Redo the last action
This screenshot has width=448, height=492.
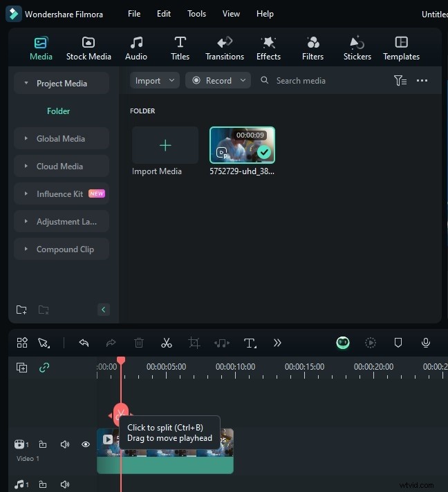(111, 343)
